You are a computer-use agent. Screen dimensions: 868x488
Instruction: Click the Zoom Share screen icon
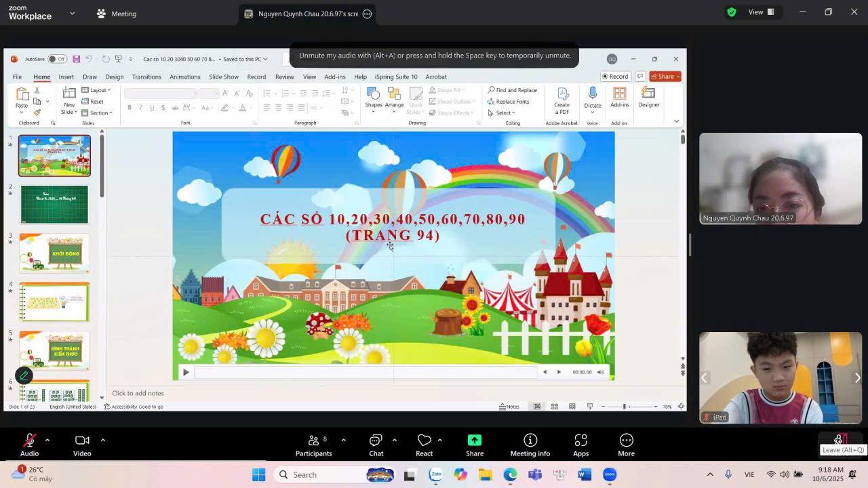click(x=475, y=441)
